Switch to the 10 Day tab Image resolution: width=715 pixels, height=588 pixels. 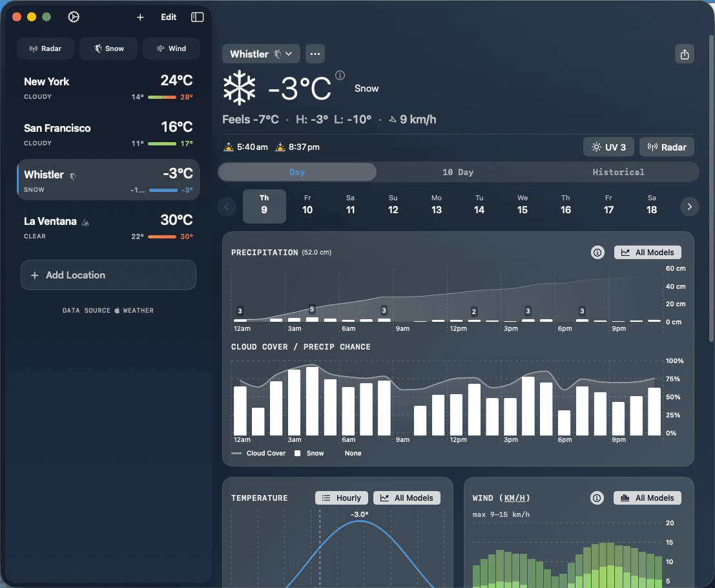click(458, 172)
